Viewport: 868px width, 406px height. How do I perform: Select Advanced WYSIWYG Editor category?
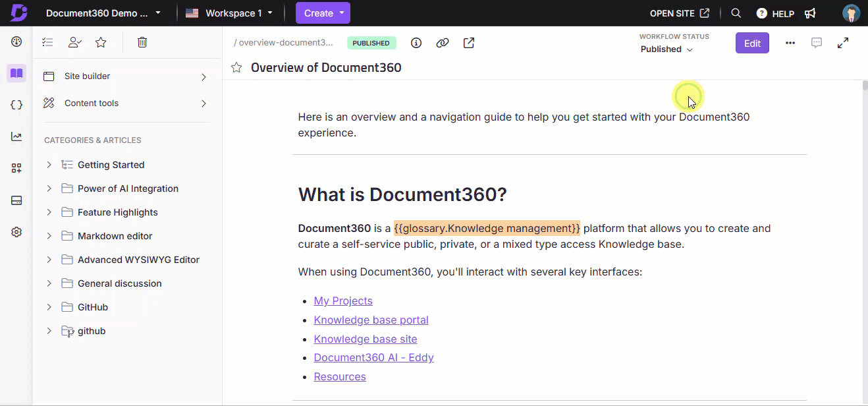tap(138, 260)
